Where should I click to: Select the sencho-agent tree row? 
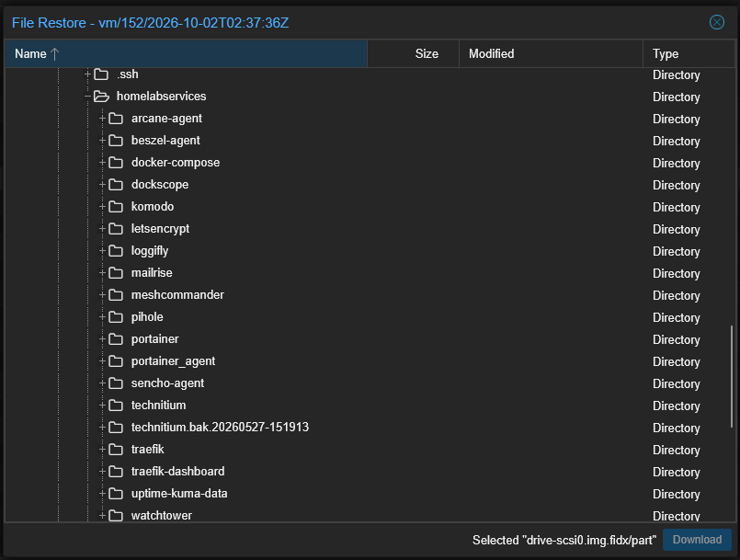(x=370, y=383)
